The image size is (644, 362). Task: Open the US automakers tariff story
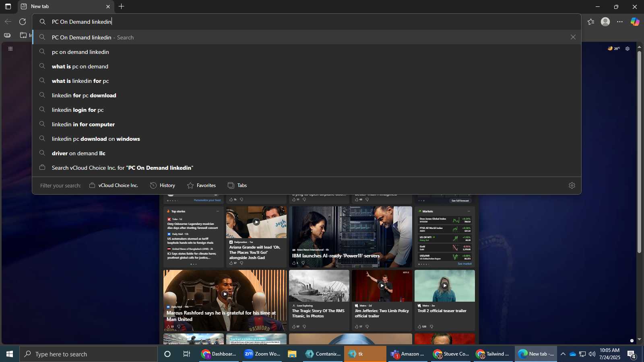[x=190, y=241]
